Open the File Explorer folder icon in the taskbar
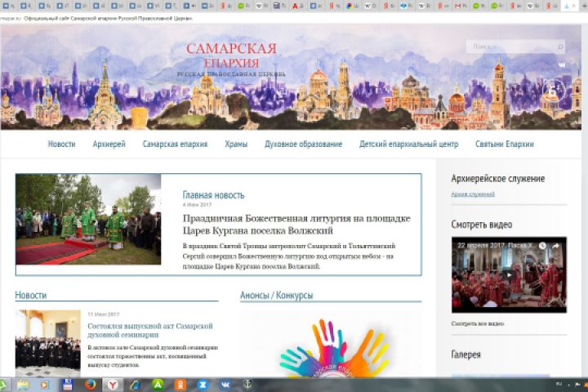This screenshot has height=392, width=588. pyautogui.click(x=23, y=385)
